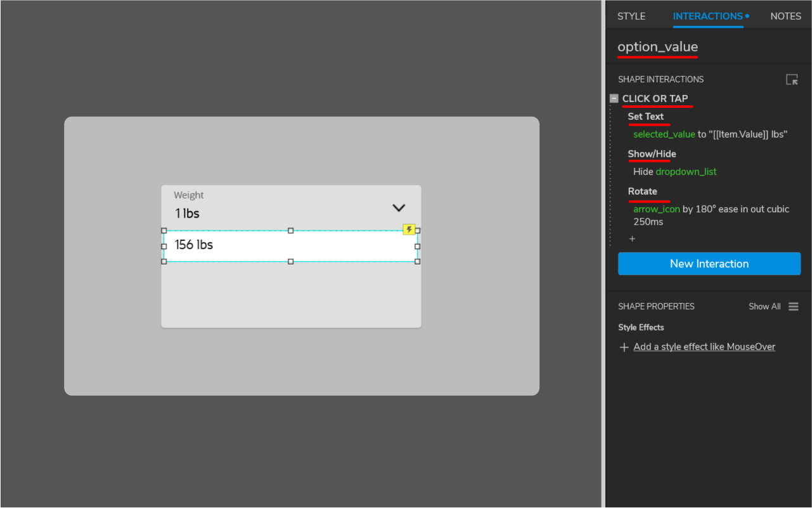Viewport: 812px width, 508px height.
Task: Click the yellow lightning interaction badge on canvas
Action: (x=409, y=230)
